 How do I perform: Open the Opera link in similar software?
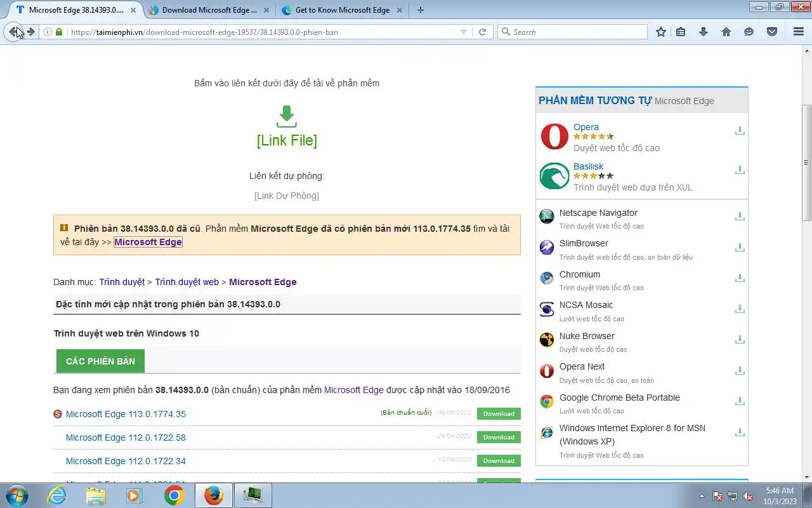click(586, 127)
